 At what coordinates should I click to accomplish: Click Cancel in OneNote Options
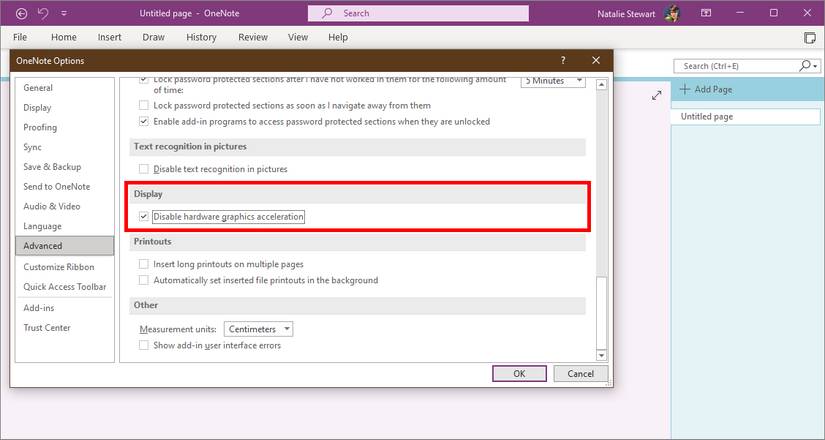(580, 374)
